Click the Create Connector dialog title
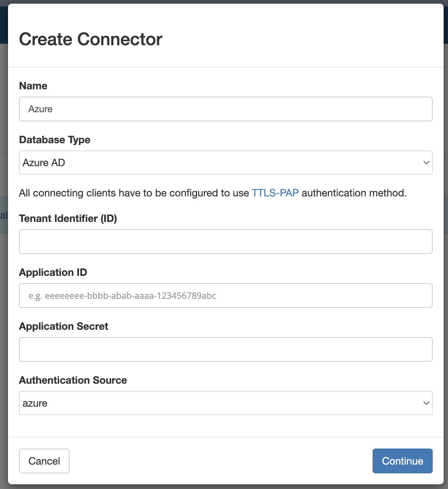This screenshot has height=489, width=448. [x=91, y=39]
